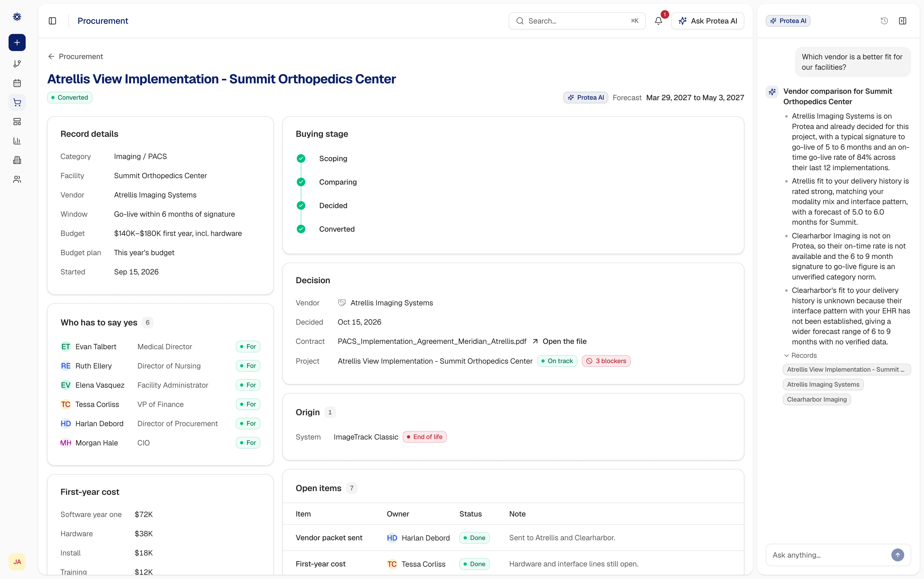The width and height of the screenshot is (924, 579).
Task: Click the handshake icon next to vendor
Action: [342, 303]
